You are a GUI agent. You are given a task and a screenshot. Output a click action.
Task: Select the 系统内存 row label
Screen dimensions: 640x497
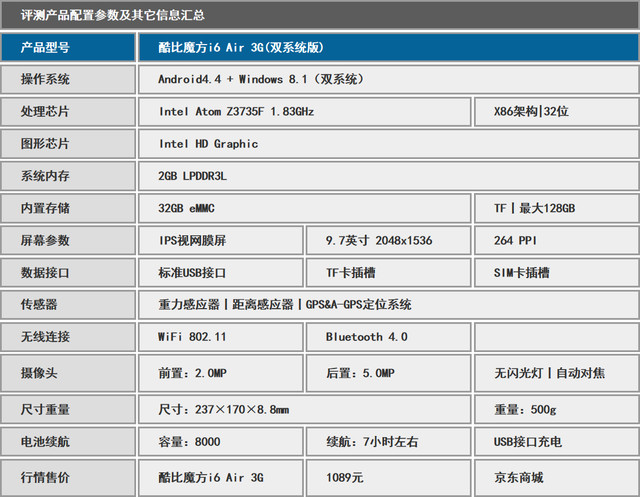point(68,176)
